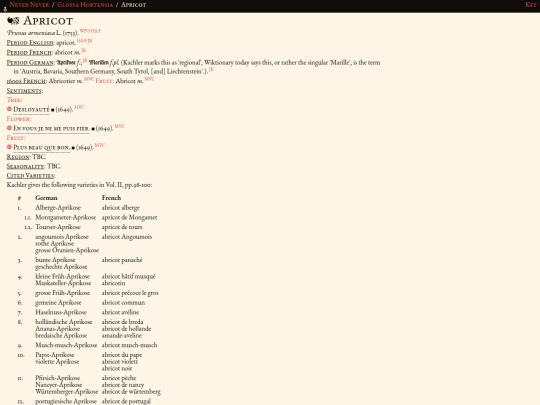Click the Cited Varieties label
Viewport: 540px width, 405px height.
pos(31,176)
